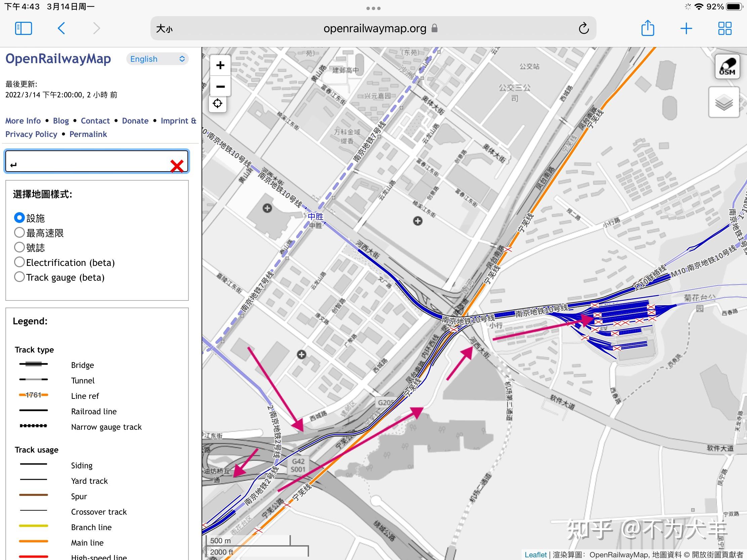
Task: Open the map layers control
Action: (x=724, y=102)
